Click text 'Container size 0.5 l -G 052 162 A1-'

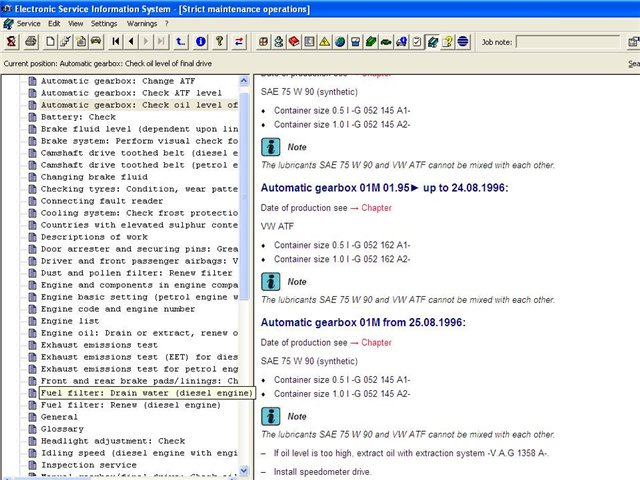pyautogui.click(x=342, y=245)
